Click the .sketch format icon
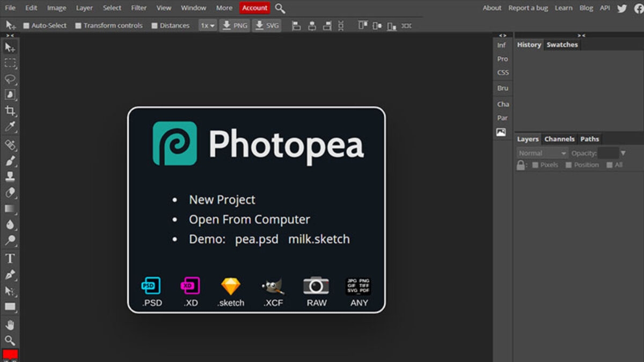This screenshot has height=362, width=644. 231,286
